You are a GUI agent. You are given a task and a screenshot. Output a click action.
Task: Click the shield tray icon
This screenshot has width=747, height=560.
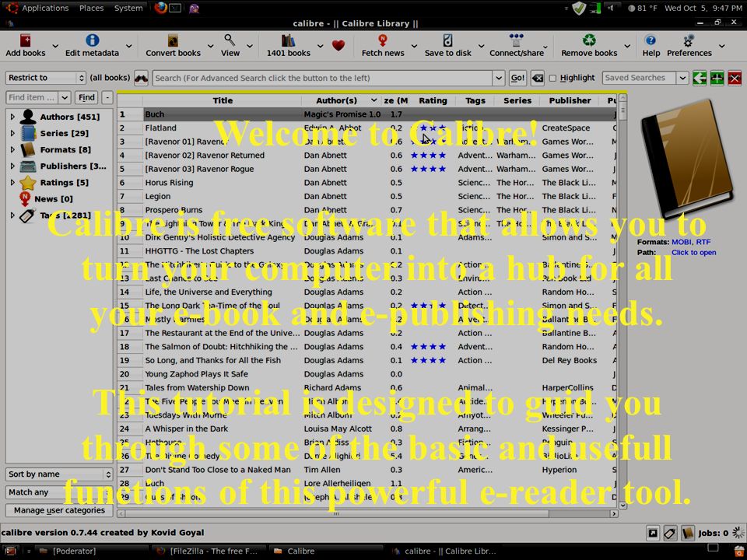(579, 8)
